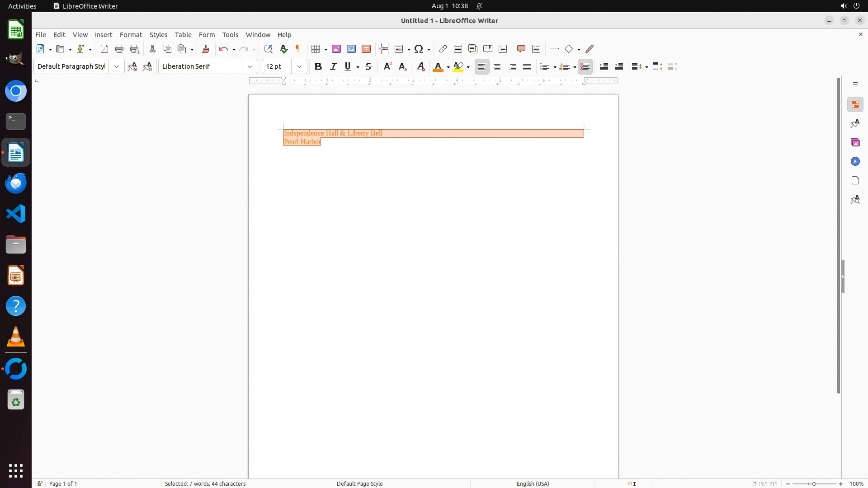Screen dimensions: 868x488
Task: Expand the font size dropdown
Action: (299, 66)
